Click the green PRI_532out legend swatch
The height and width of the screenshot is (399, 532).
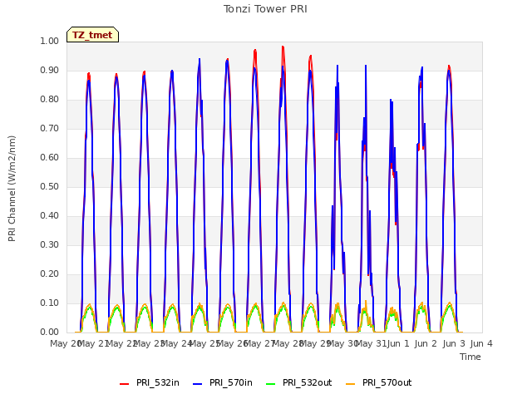[271, 384]
